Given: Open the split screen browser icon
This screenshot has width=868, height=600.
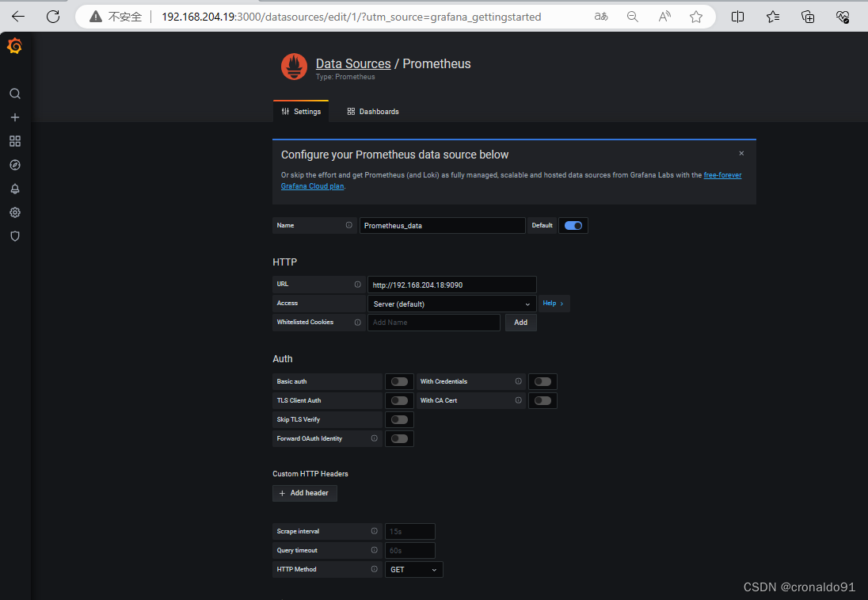Looking at the screenshot, I should pyautogui.click(x=737, y=17).
